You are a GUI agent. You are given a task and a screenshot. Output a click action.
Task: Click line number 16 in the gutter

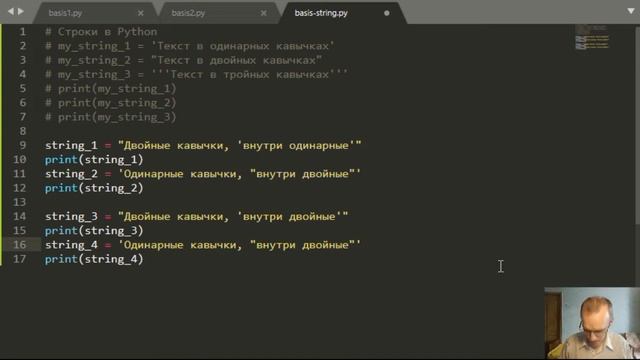point(20,244)
